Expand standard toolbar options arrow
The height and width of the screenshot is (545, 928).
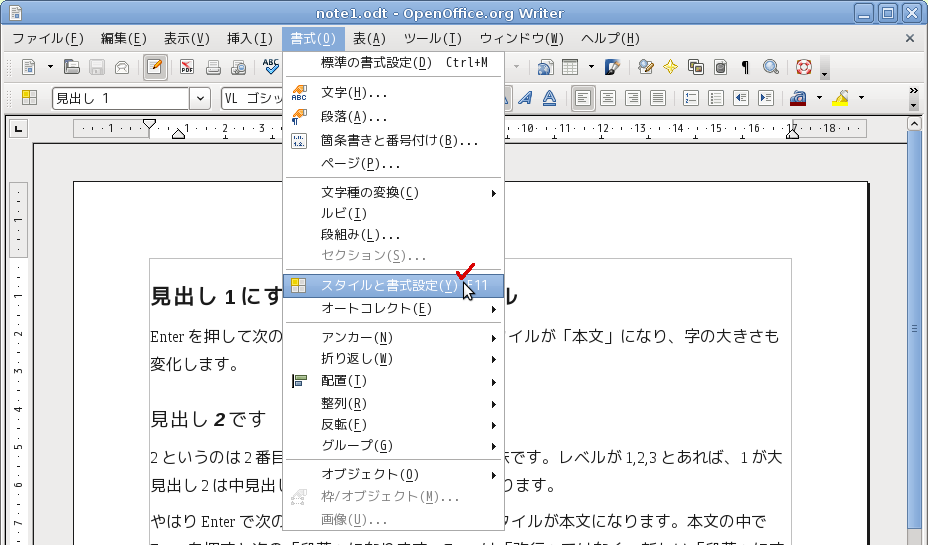[824, 67]
